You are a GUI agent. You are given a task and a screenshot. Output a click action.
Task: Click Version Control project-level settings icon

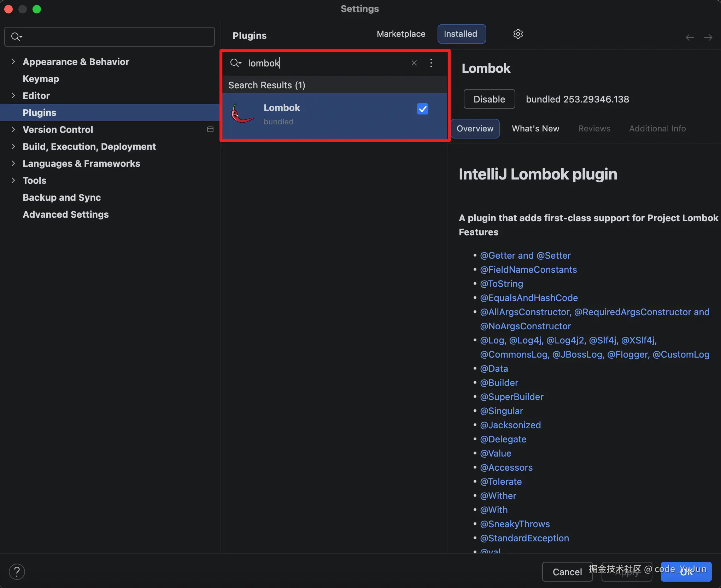click(210, 130)
